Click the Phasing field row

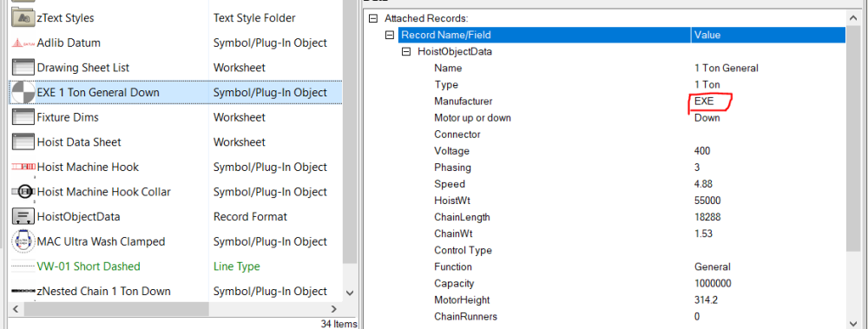click(452, 168)
